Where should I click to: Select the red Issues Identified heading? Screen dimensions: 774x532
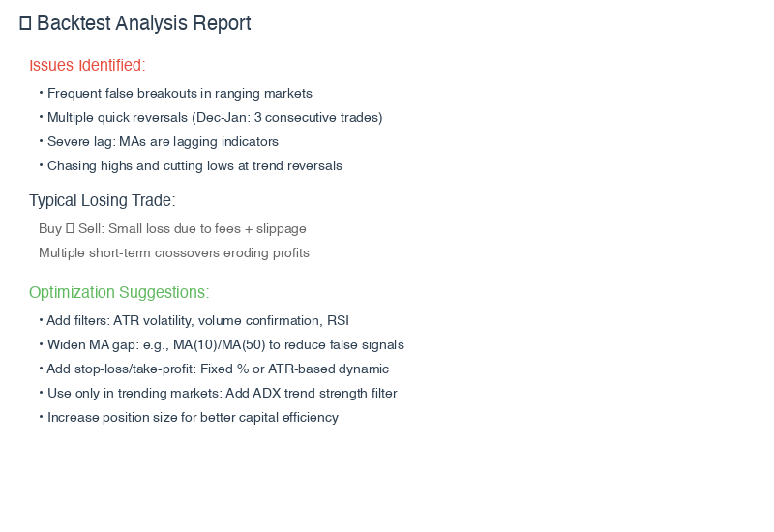(x=87, y=66)
